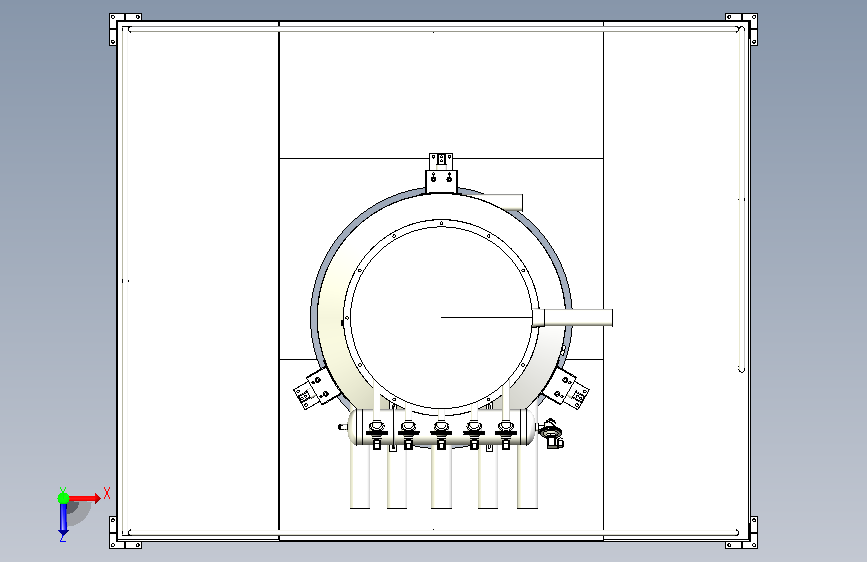Click the green Y axis dot on the triad

point(63,498)
